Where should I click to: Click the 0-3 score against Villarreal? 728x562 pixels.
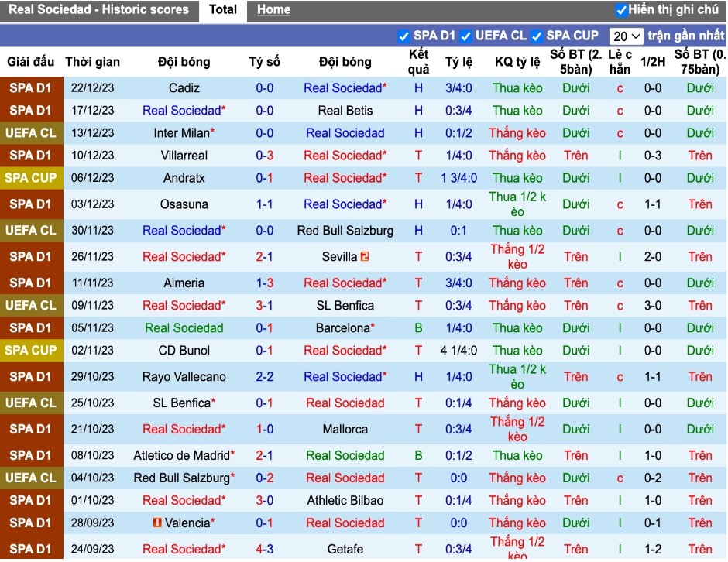coord(264,156)
